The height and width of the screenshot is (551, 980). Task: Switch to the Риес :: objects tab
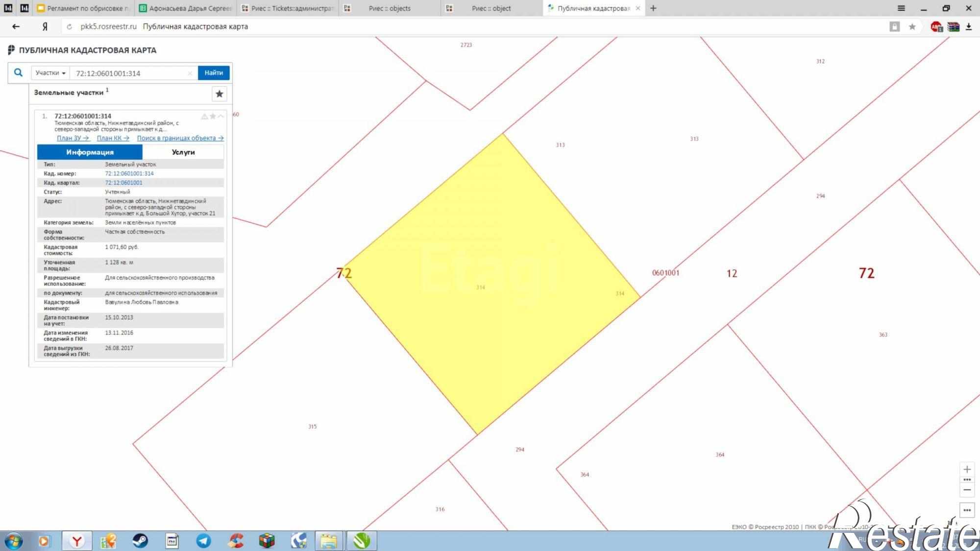[x=390, y=8]
